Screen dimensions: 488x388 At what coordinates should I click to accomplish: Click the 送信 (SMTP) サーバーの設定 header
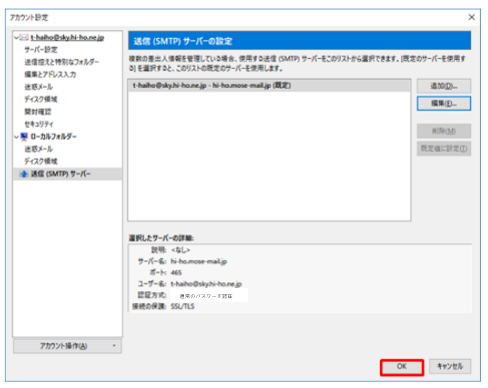[299, 41]
